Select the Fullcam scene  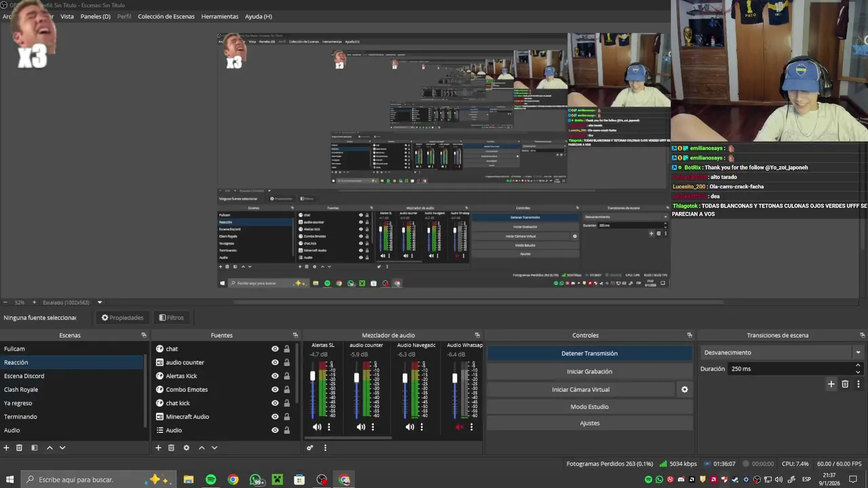click(71, 349)
